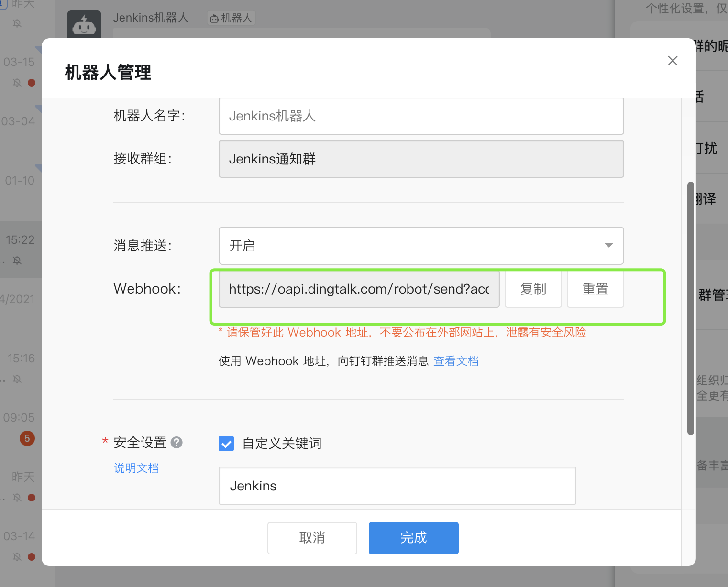
Task: Click the red warning text about Webhook safety
Action: coord(402,332)
